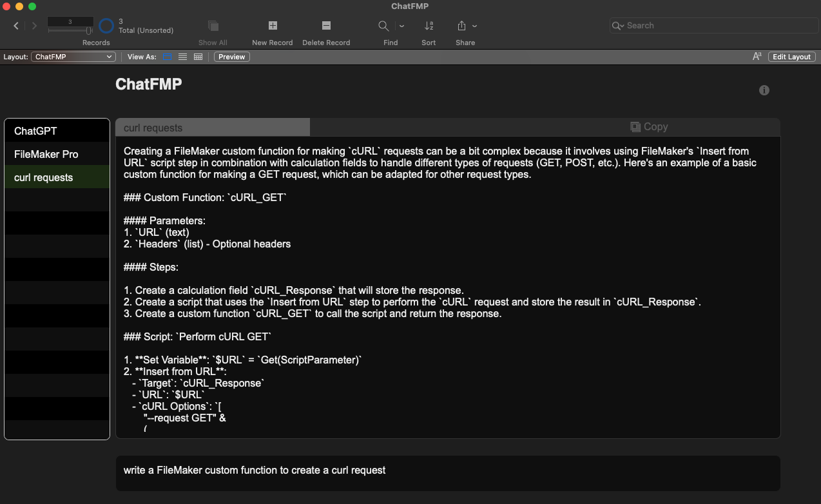
Task: Click the Search field in toolbar
Action: pyautogui.click(x=714, y=26)
